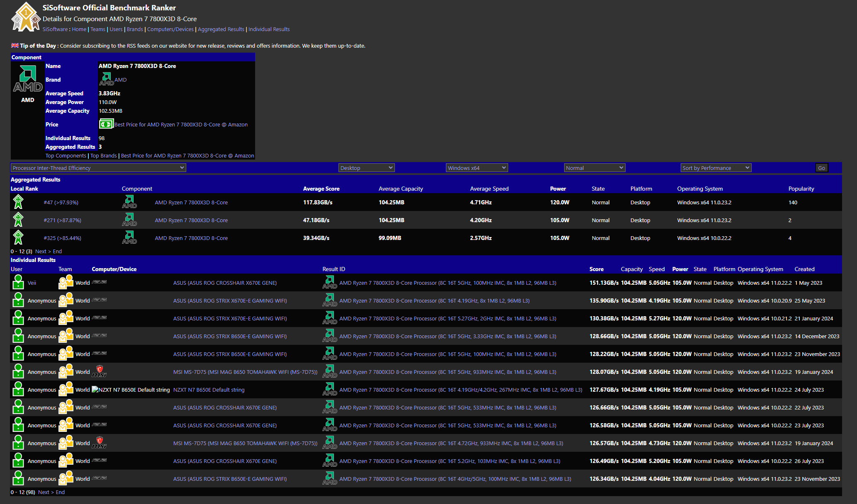Click the large AMD component logo
The height and width of the screenshot is (504, 857).
click(28, 80)
